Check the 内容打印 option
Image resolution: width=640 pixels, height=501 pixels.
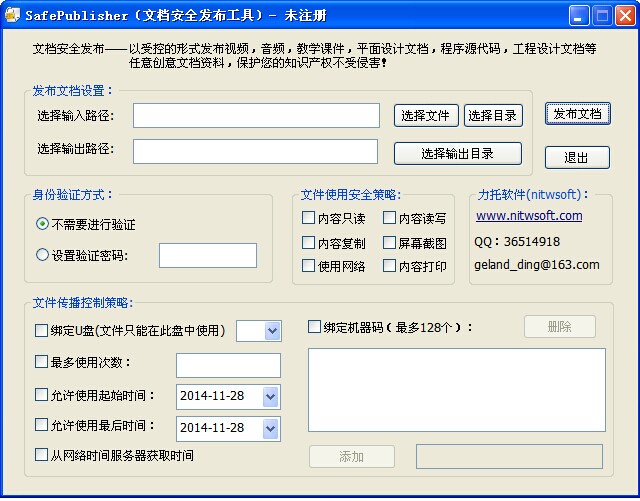[x=389, y=267]
